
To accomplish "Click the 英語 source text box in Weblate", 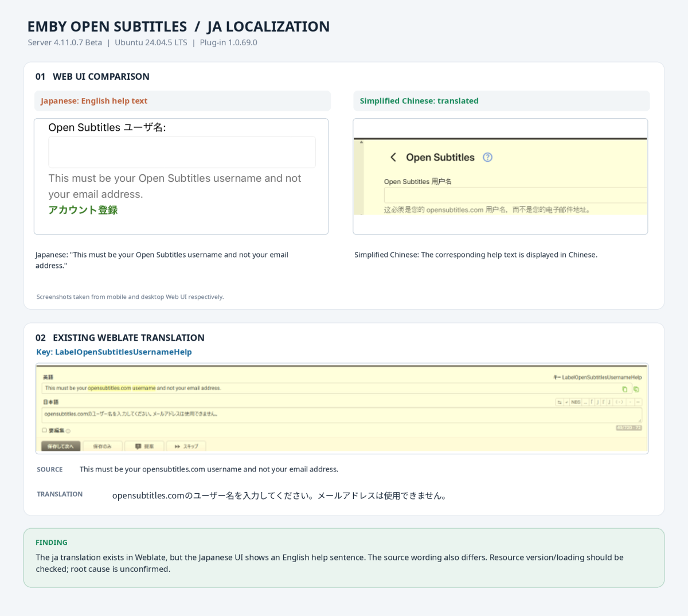I will (337, 388).
